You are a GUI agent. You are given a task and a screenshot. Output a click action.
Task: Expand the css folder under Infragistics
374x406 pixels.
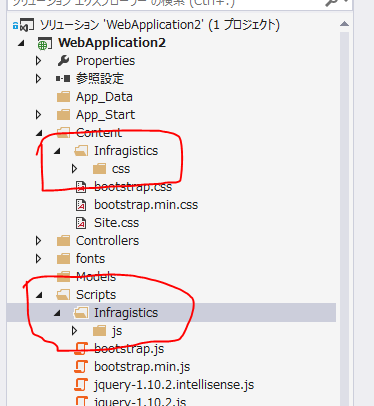click(x=75, y=169)
